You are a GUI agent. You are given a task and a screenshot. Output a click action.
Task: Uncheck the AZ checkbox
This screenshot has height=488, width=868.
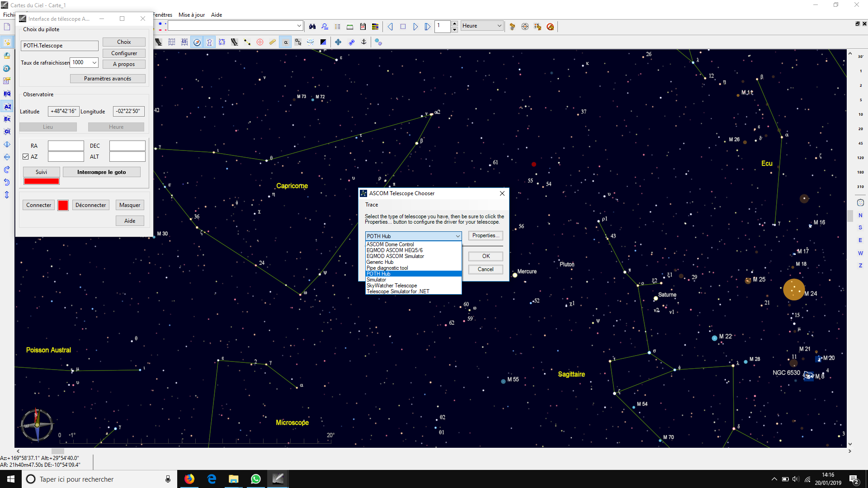[x=26, y=157]
